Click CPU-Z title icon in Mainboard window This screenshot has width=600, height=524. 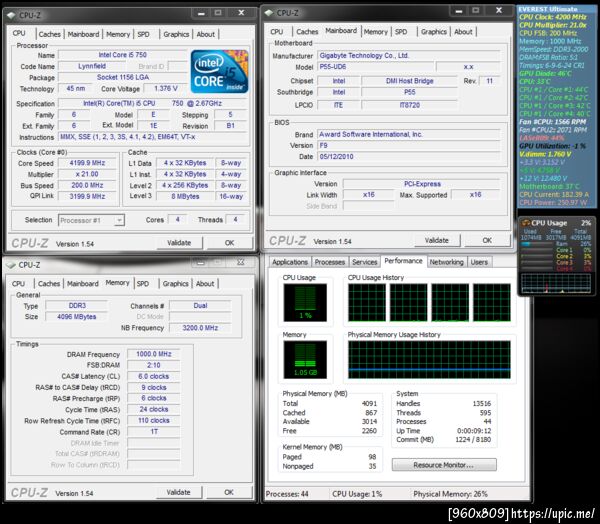[x=269, y=13]
